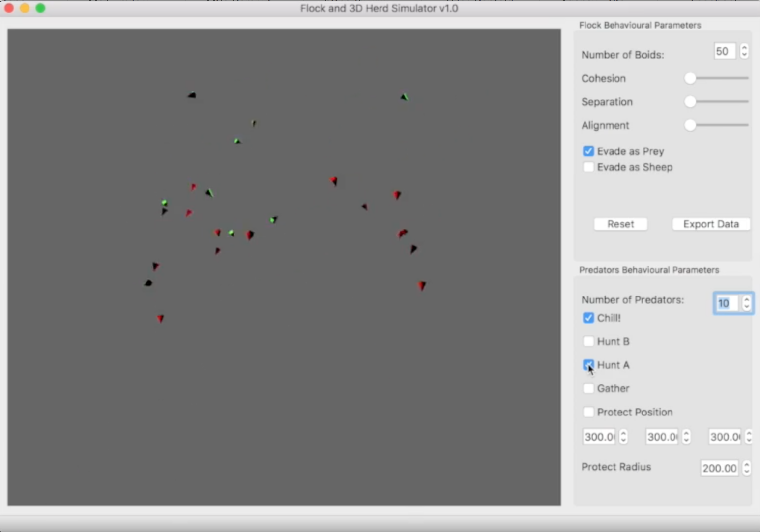760x532 pixels.
Task: Click the first protect position coordinate field
Action: tap(599, 437)
